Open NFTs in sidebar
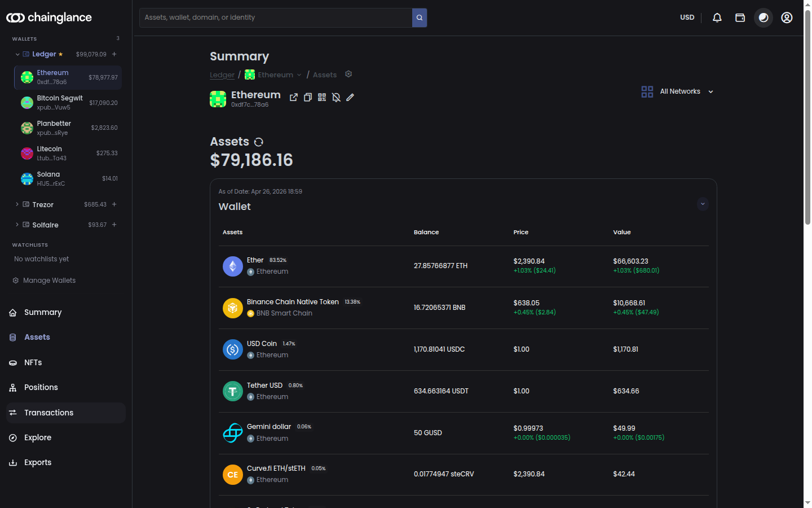Image resolution: width=812 pixels, height=508 pixels. point(66,363)
